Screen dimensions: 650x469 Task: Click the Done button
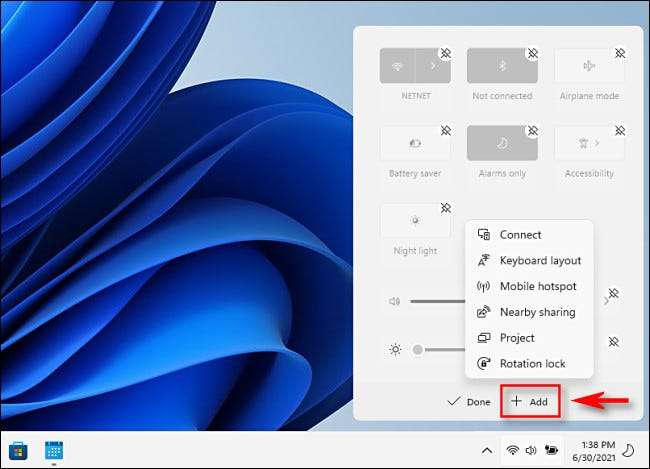click(x=469, y=401)
